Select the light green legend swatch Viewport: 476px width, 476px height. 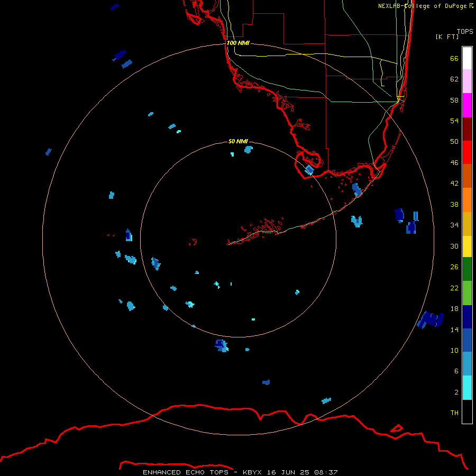467,293
